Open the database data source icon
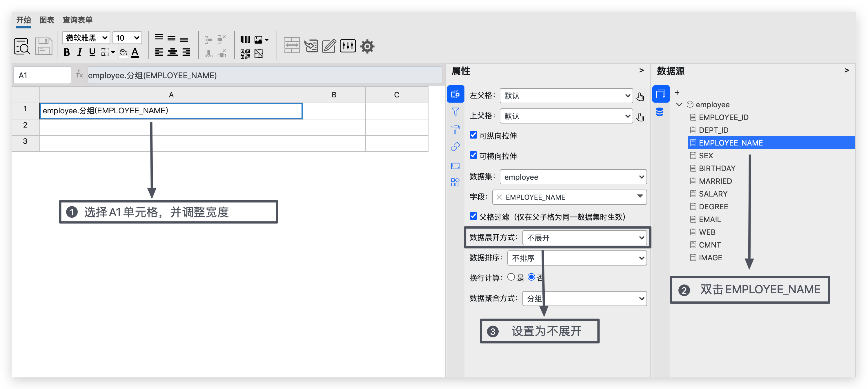 [660, 112]
